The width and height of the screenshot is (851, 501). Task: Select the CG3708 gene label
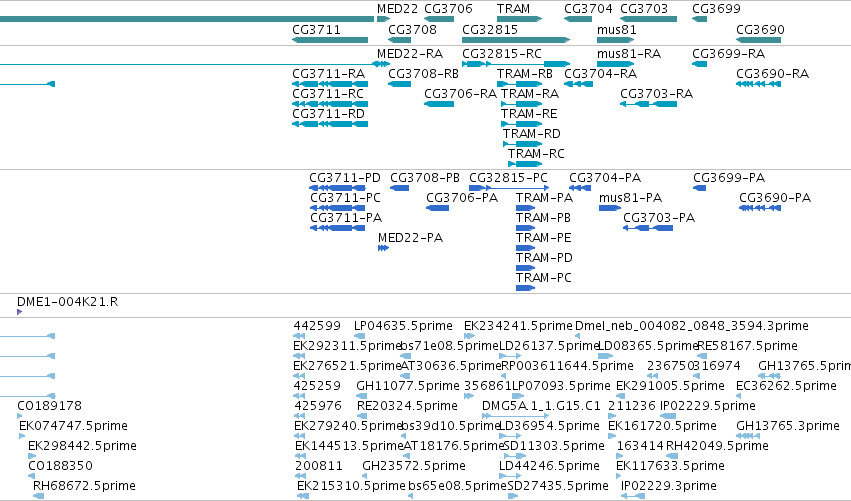(412, 30)
